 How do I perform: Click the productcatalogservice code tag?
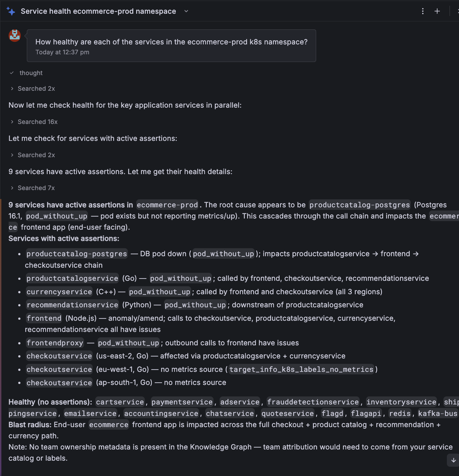[x=72, y=278]
